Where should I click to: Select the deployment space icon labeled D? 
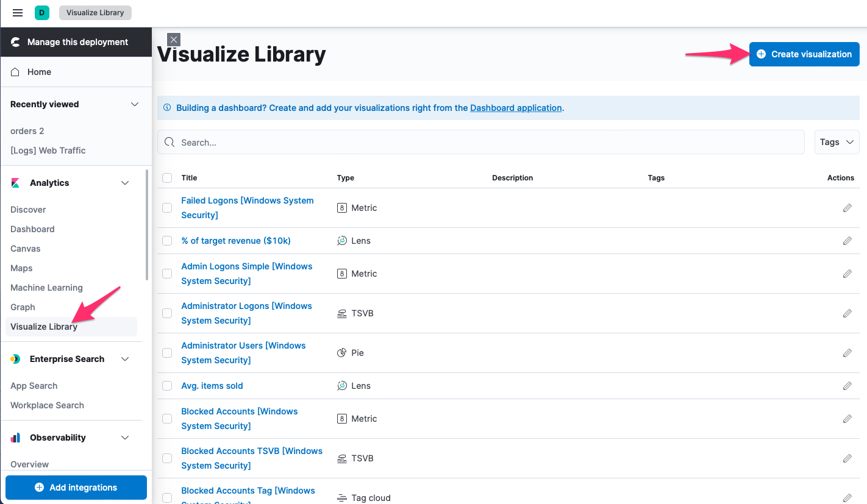coord(42,12)
